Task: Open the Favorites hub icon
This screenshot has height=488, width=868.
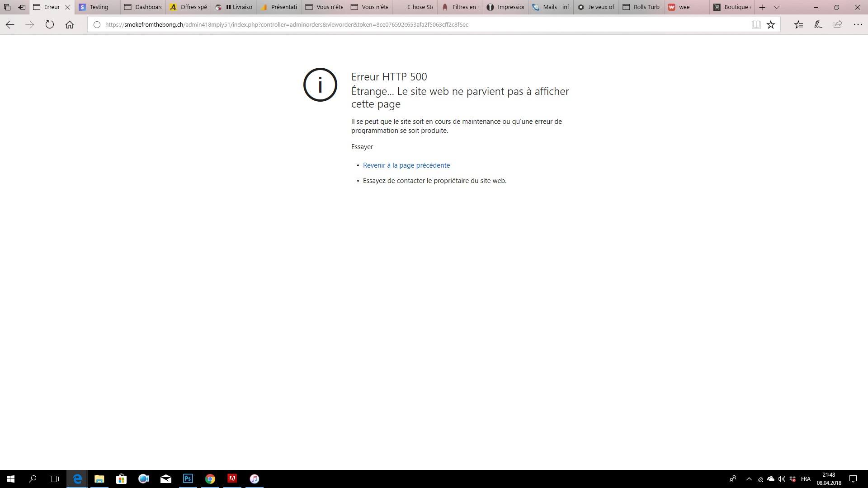Action: (x=798, y=25)
